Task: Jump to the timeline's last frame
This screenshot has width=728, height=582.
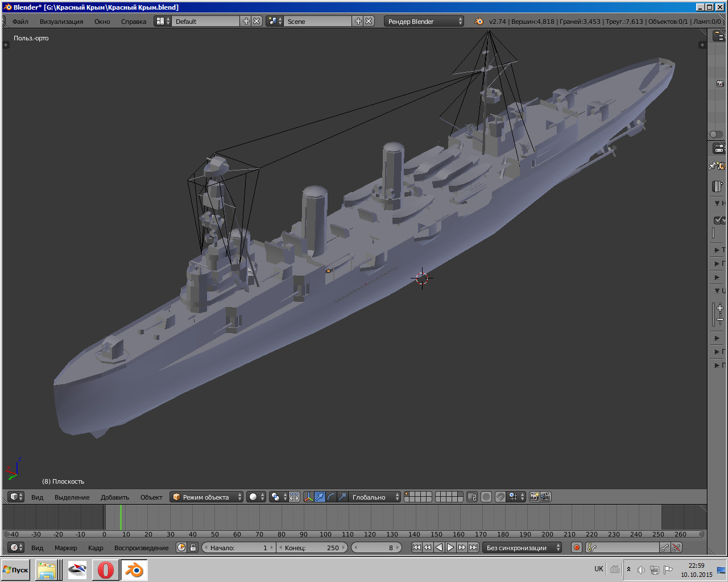Action: [473, 547]
